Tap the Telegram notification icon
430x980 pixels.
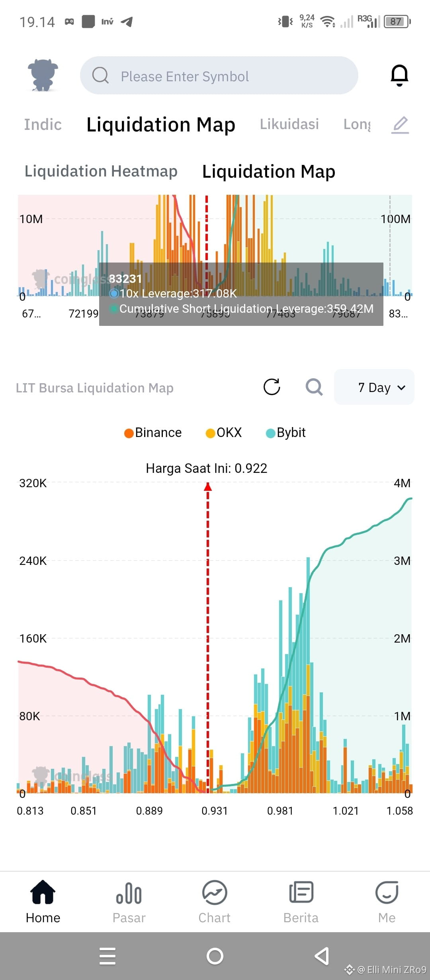(127, 22)
